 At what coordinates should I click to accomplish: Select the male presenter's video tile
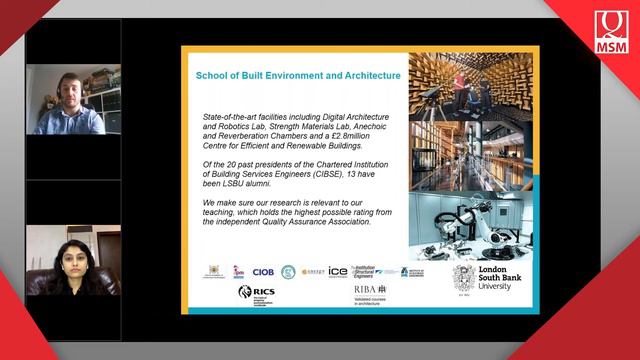click(x=73, y=99)
